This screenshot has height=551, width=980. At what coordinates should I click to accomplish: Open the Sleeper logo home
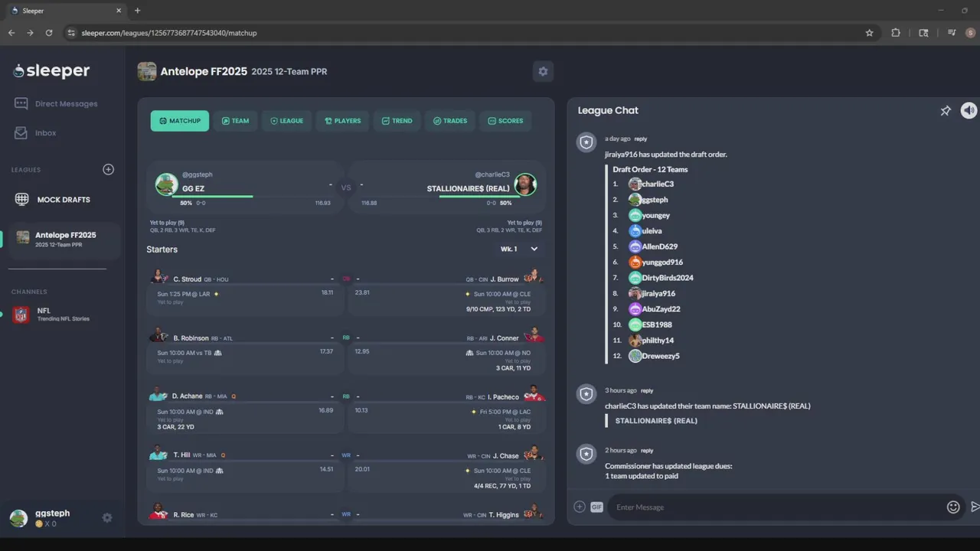click(51, 71)
